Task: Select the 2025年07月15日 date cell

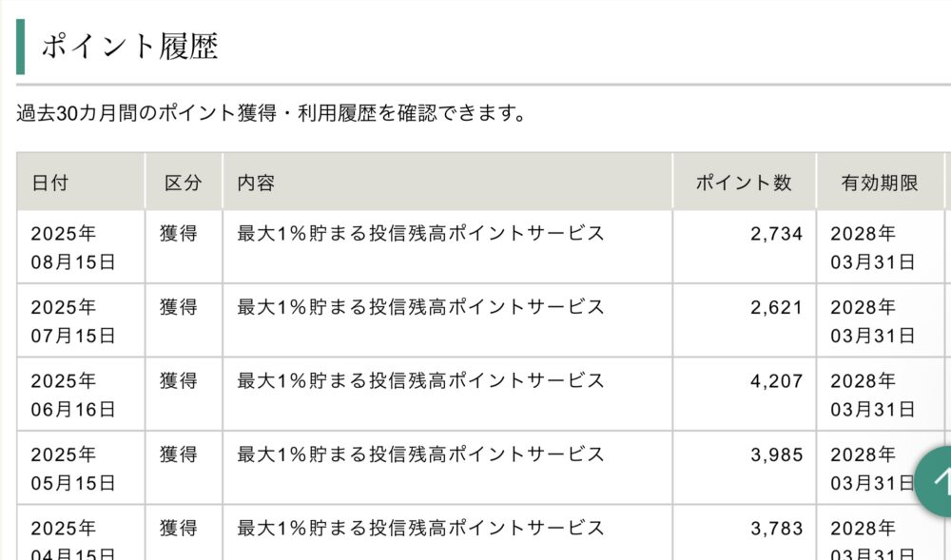Action: (x=73, y=321)
